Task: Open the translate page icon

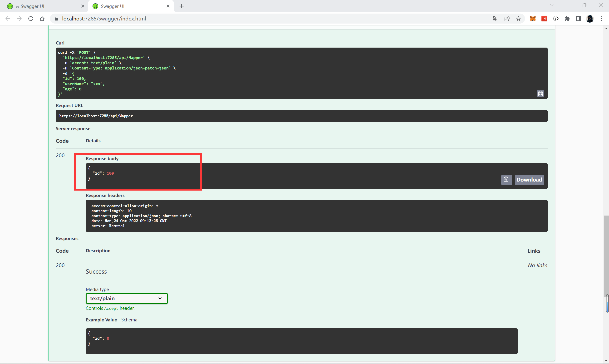Action: [496, 19]
